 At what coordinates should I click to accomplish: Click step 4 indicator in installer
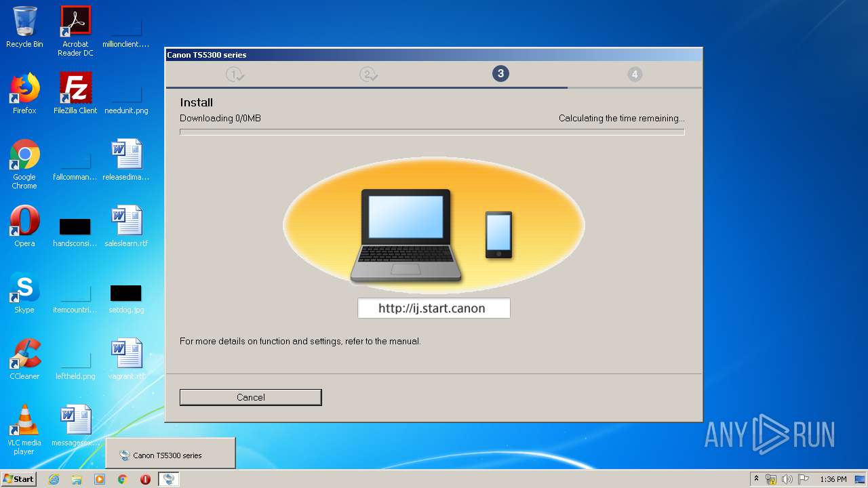pos(635,74)
